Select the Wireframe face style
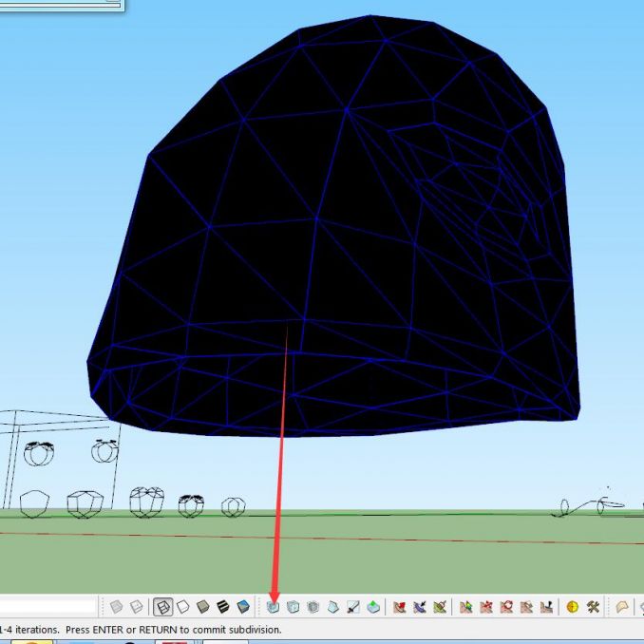Image resolution: width=644 pixels, height=644 pixels. (x=162, y=607)
